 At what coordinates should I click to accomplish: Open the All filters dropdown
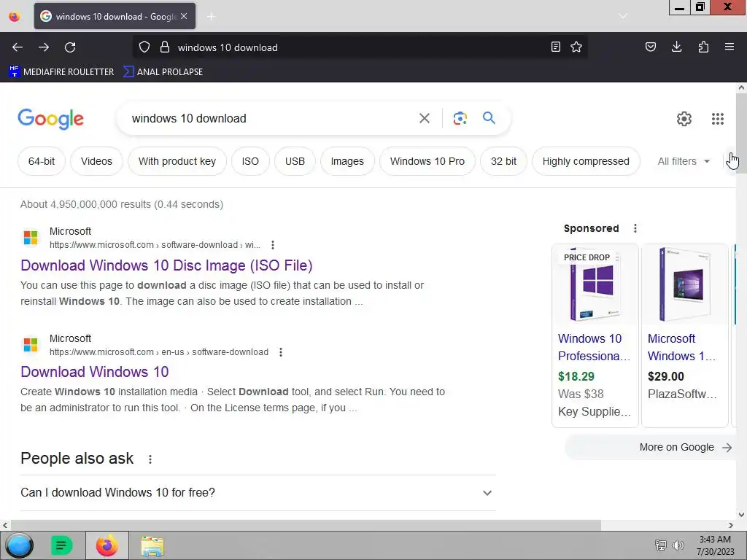684,161
